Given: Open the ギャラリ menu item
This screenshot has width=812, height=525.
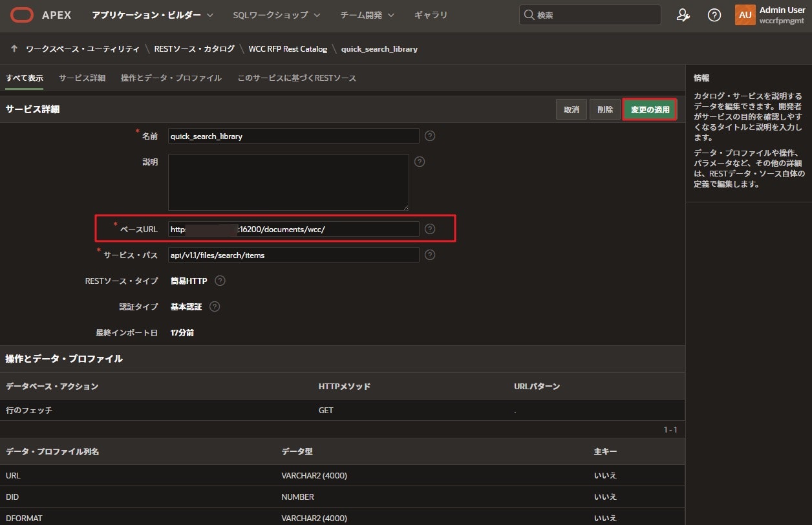Looking at the screenshot, I should click(431, 15).
